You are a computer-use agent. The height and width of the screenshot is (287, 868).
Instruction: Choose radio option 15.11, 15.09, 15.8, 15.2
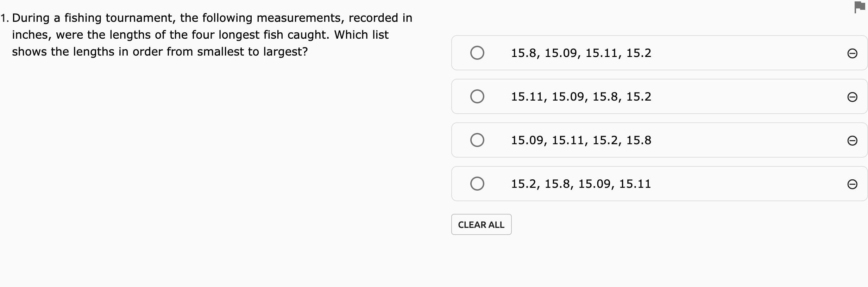pyautogui.click(x=477, y=96)
